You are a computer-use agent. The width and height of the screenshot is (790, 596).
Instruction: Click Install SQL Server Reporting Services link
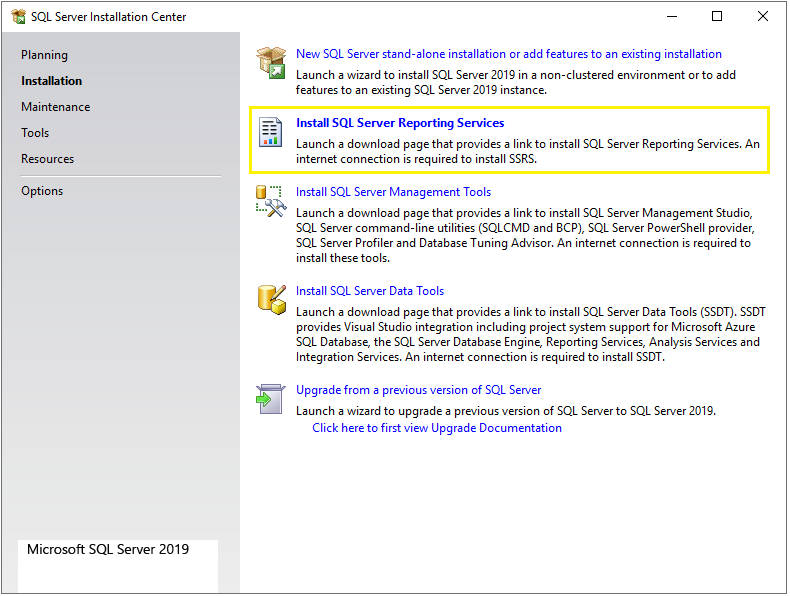400,123
